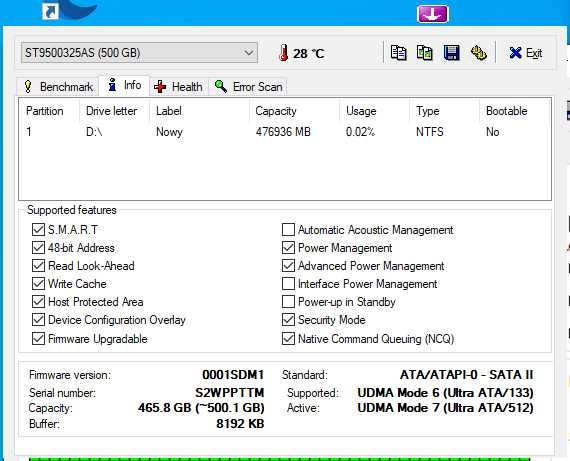Click the red cross icon on Health tab
The height and width of the screenshot is (461, 570).
tap(160, 87)
